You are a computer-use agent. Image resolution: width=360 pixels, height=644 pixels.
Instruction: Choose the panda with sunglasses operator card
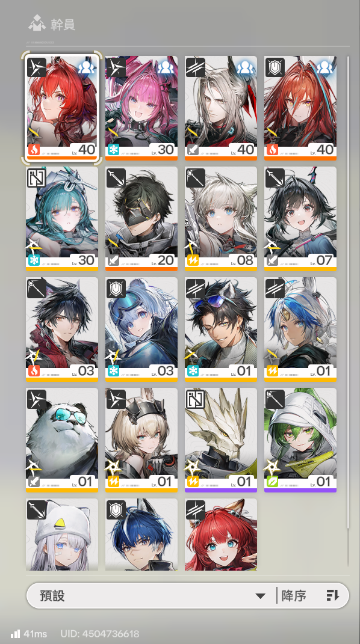pos(61,440)
